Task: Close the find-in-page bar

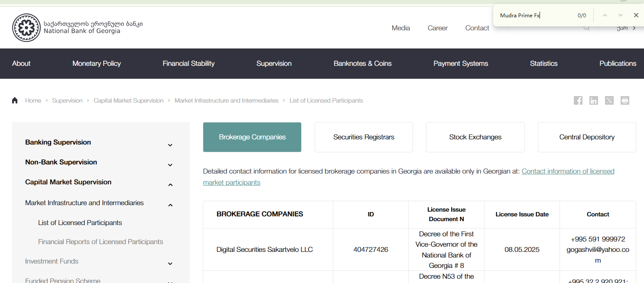Action: pos(636,15)
